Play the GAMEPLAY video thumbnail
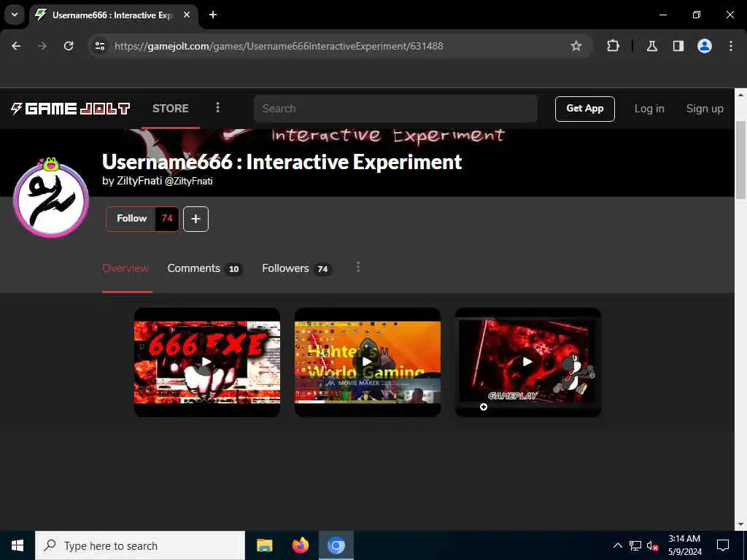 [528, 362]
